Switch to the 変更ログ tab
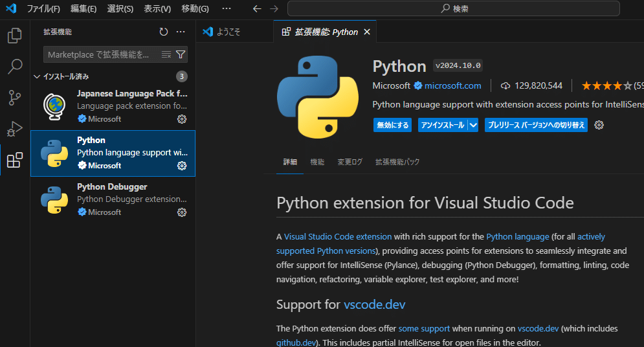The image size is (644, 347). coord(350,162)
